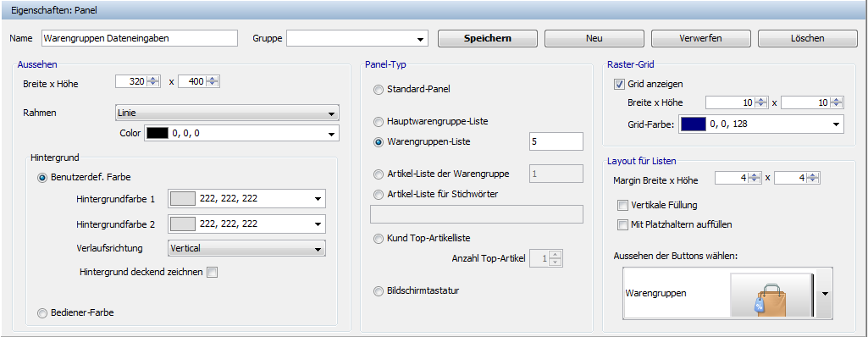Open the Gruppe combo box
Screen dimensions: 868x337
pyautogui.click(x=357, y=38)
